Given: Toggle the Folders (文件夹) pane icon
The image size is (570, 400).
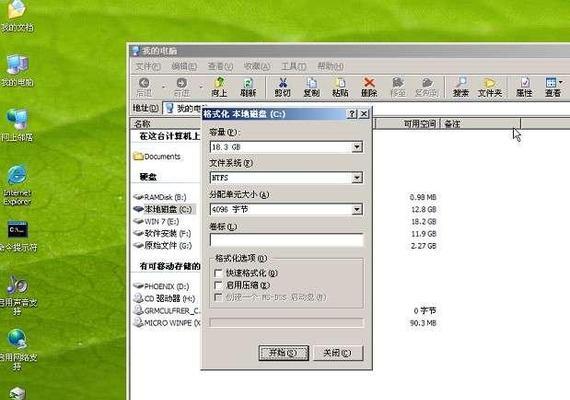Looking at the screenshot, I should [490, 87].
